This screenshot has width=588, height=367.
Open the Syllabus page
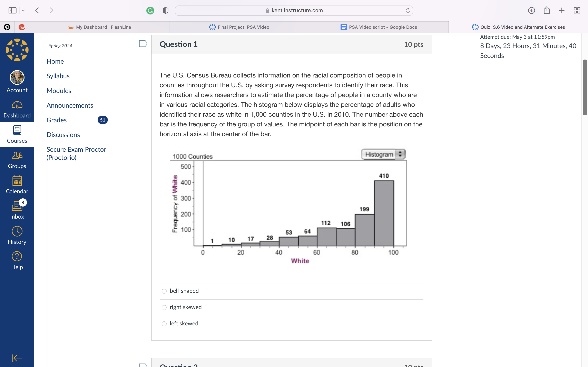[58, 76]
